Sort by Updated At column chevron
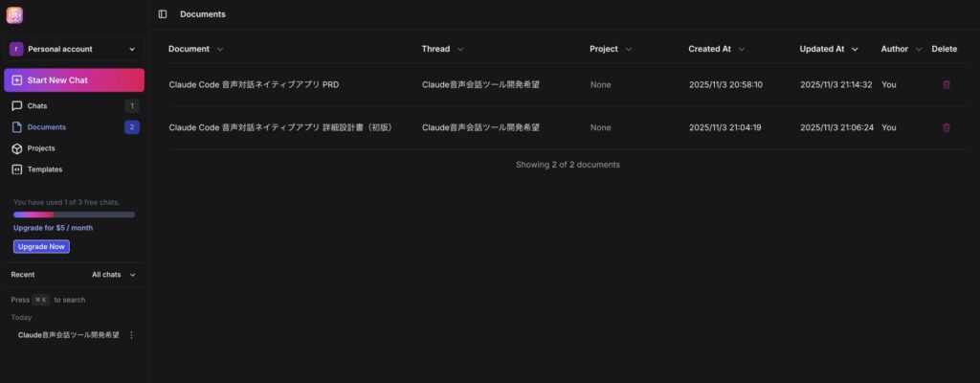This screenshot has width=980, height=383. [x=855, y=49]
